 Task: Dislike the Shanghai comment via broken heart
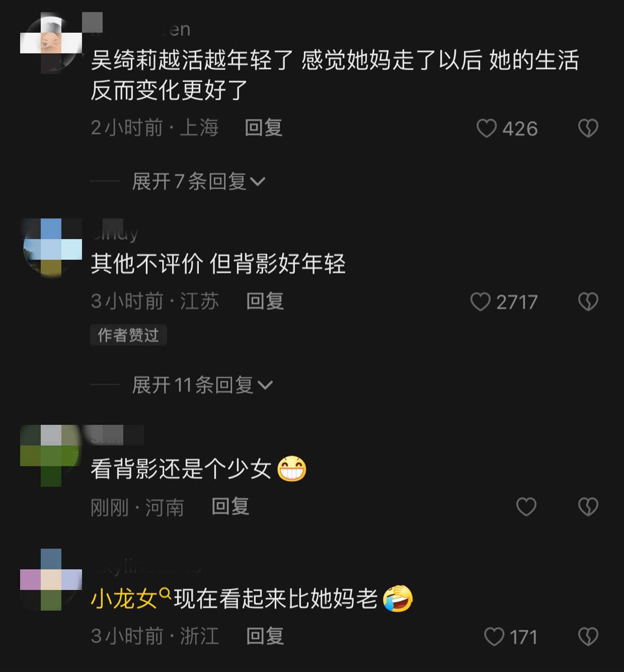[588, 128]
